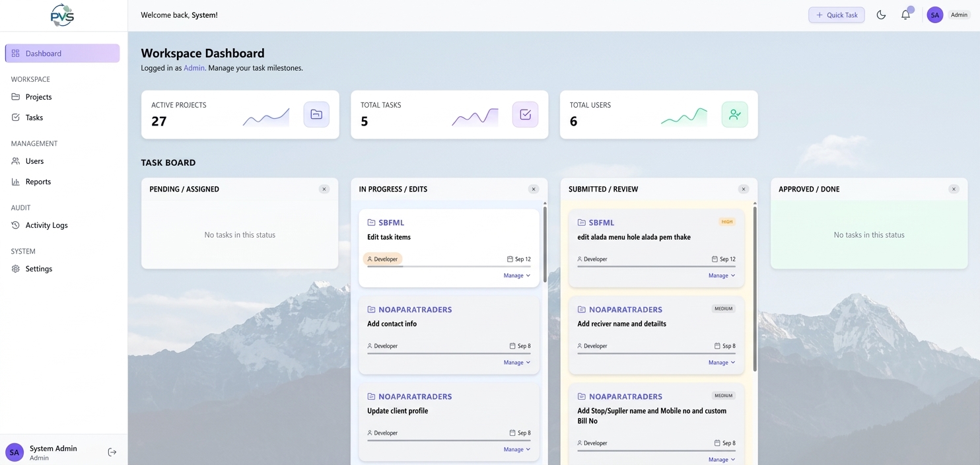Open SBFML on edit alada menu card
The width and height of the screenshot is (980, 465).
[x=602, y=223]
